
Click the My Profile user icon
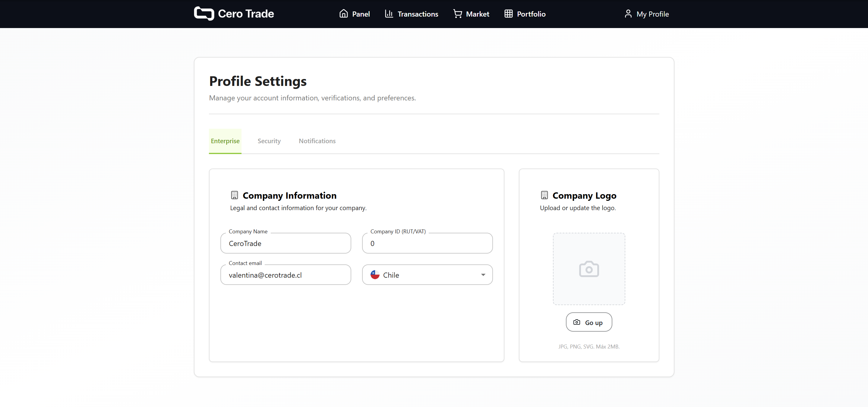coord(628,14)
